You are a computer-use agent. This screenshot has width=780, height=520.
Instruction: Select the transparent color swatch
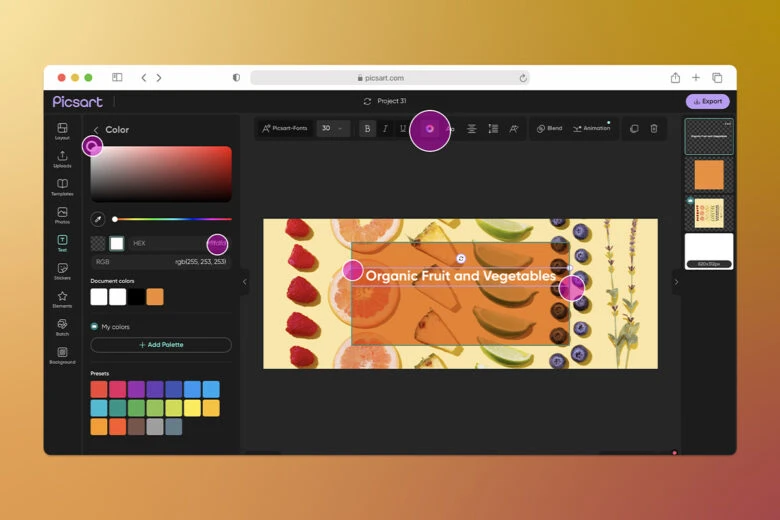pos(98,243)
